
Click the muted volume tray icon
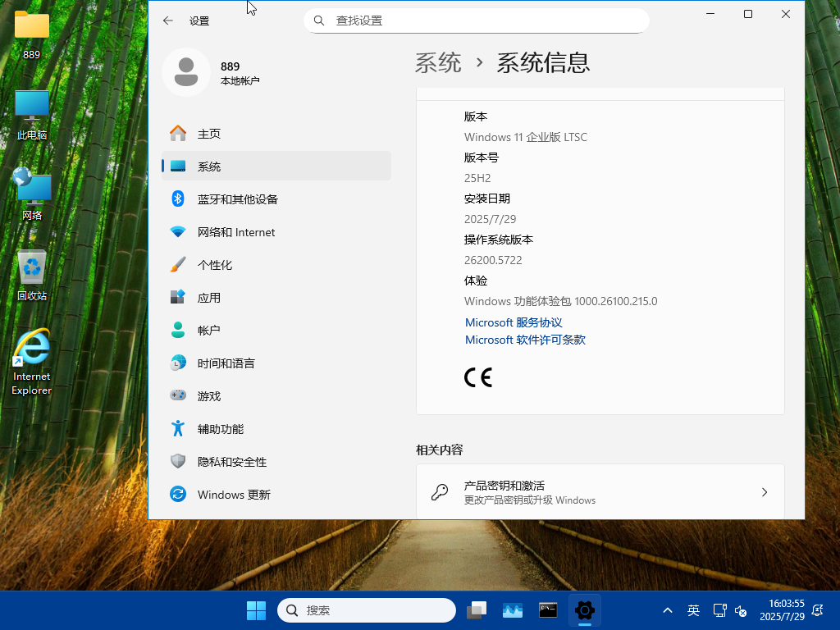741,610
